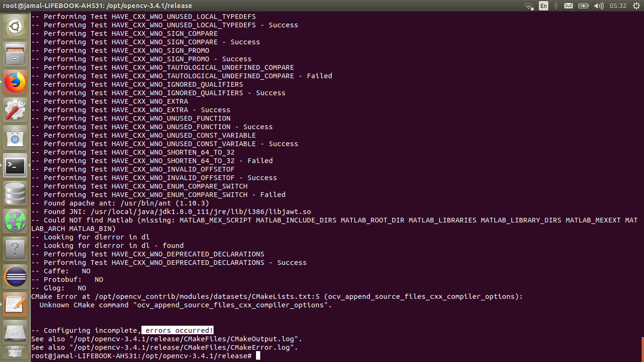Open the 05:32 clock calendar menu
644x362 pixels.
[x=618, y=6]
